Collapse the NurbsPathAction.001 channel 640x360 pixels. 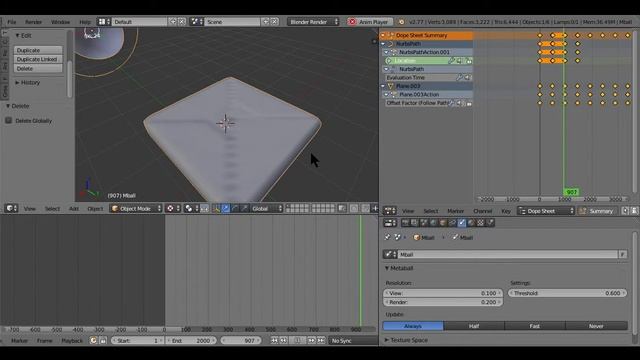[386, 52]
